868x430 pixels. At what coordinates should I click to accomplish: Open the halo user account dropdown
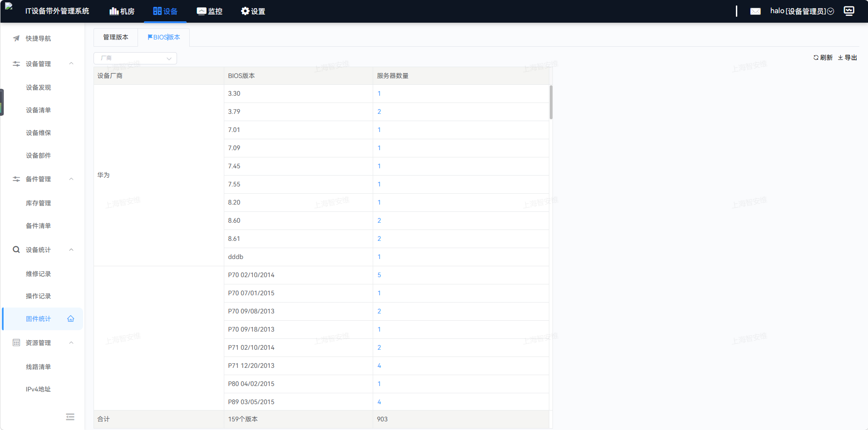802,11
